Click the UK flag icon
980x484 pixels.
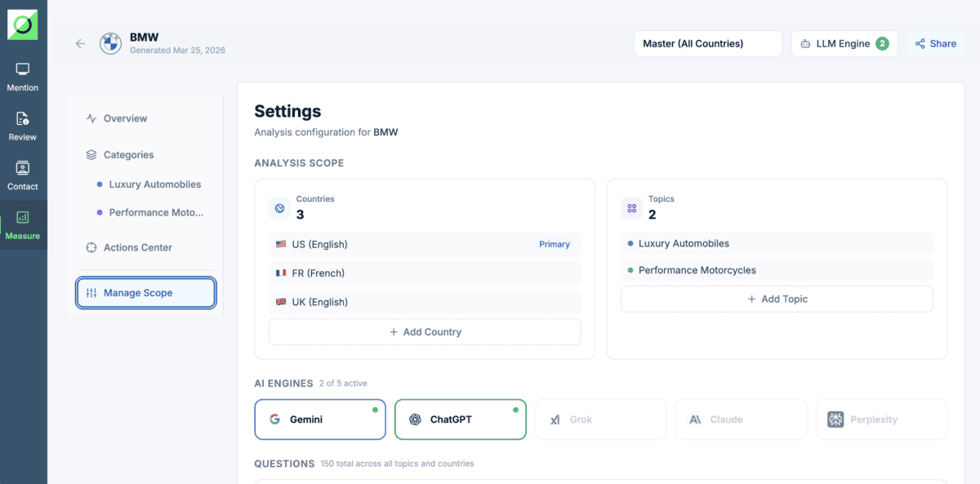281,302
